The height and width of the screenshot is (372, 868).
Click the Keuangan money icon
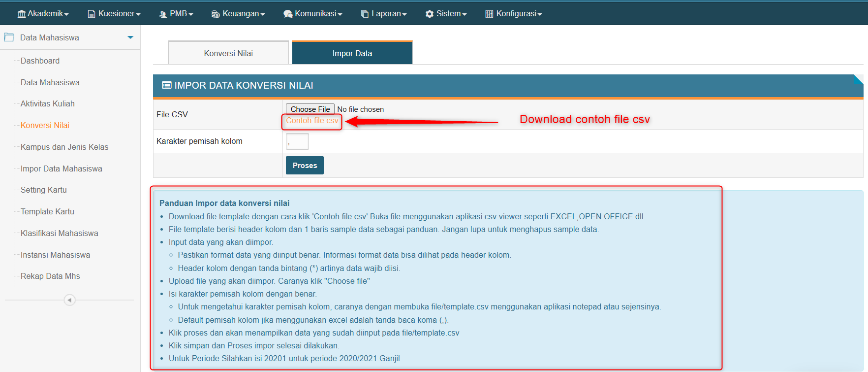(x=216, y=14)
